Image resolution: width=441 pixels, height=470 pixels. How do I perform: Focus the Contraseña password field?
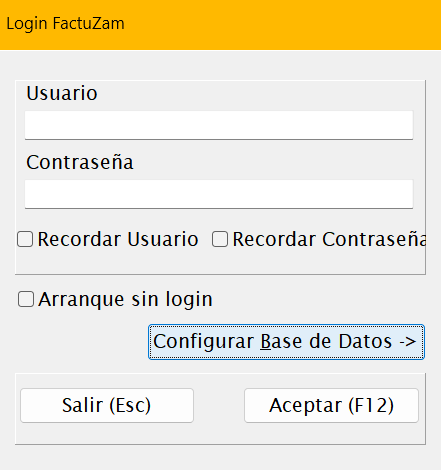219,194
